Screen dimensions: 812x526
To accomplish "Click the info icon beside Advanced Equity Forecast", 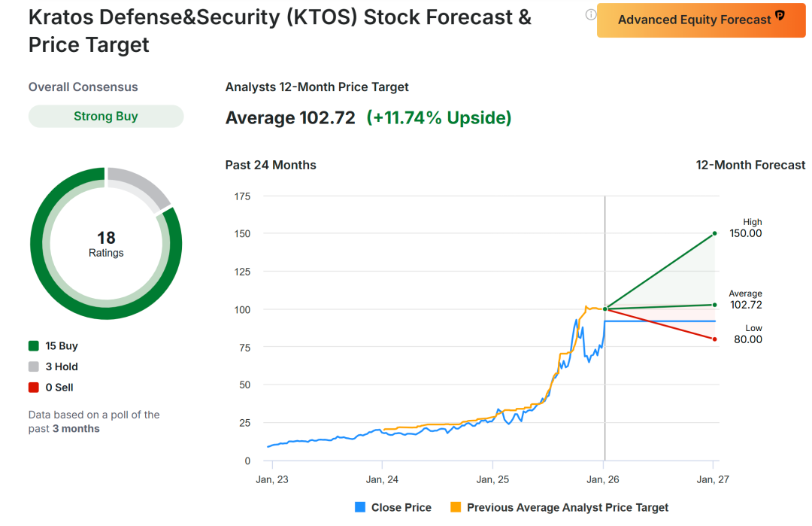I will (591, 14).
